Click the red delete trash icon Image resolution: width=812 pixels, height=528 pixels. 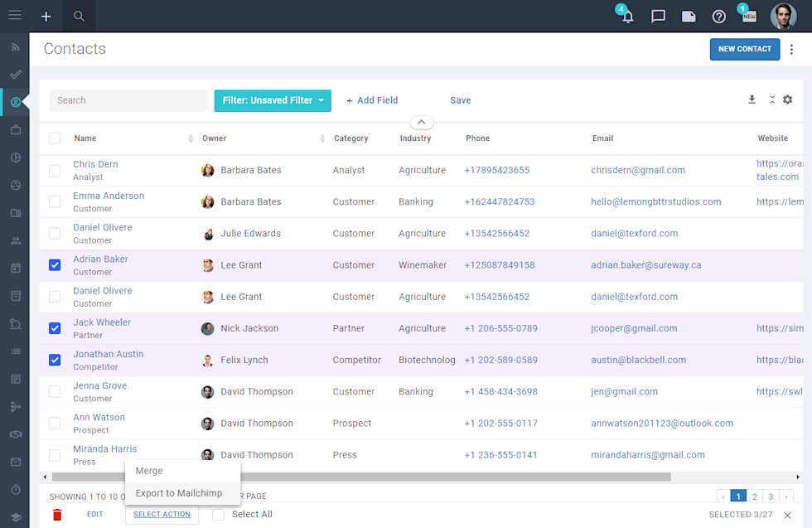(x=56, y=514)
